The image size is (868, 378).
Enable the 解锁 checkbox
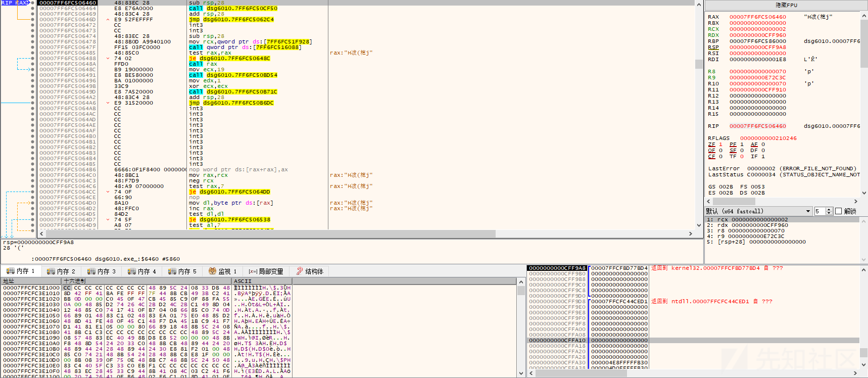point(839,211)
